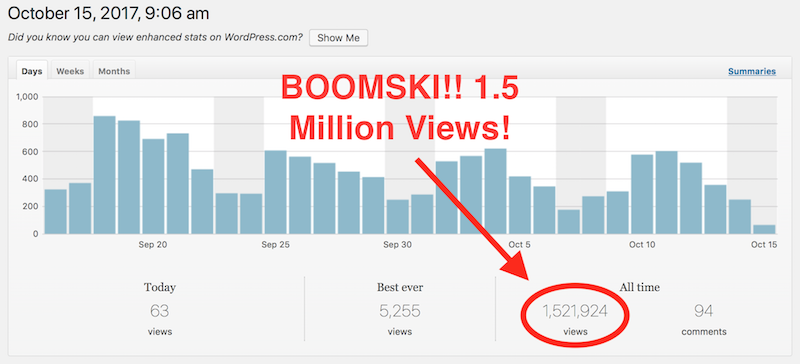
Task: Click the Oct 10 bar in chart
Action: 642,195
